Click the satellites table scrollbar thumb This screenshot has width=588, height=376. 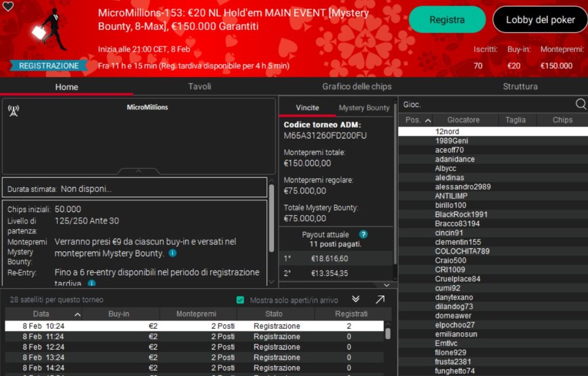click(388, 333)
